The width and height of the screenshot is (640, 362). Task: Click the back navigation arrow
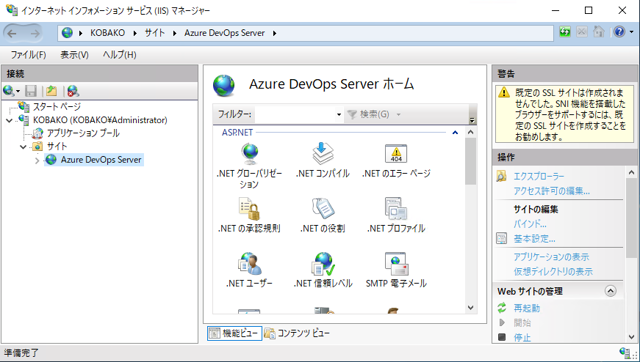coord(12,33)
